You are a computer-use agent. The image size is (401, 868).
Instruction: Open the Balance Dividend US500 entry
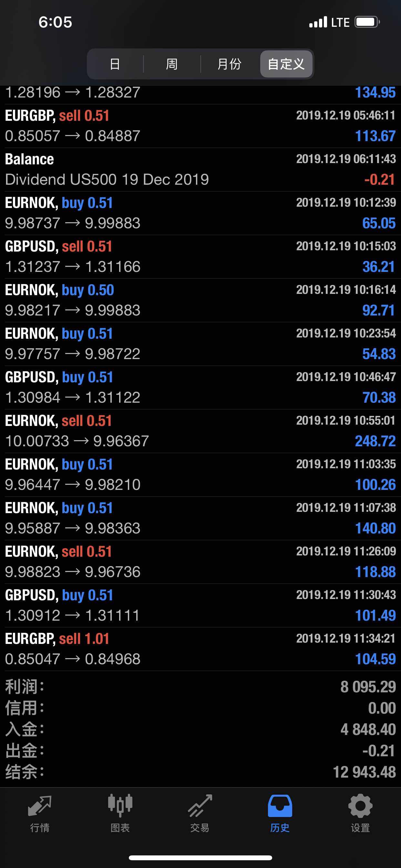click(200, 170)
